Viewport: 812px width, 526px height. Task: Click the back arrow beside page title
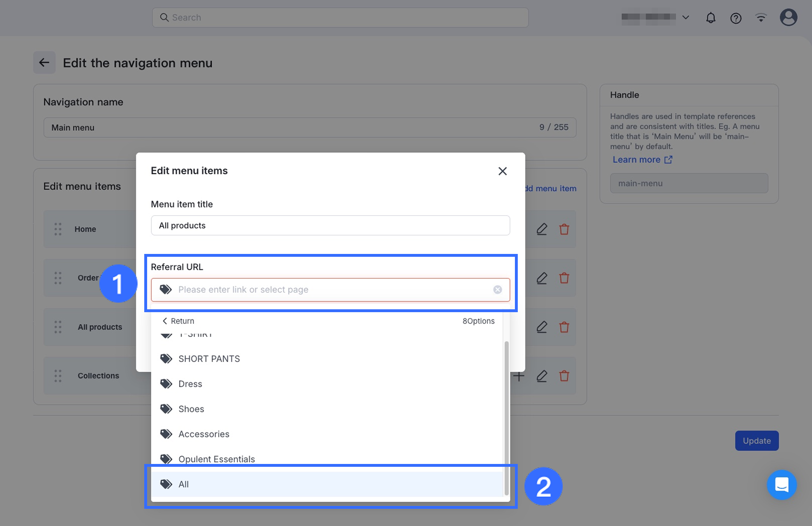(44, 63)
